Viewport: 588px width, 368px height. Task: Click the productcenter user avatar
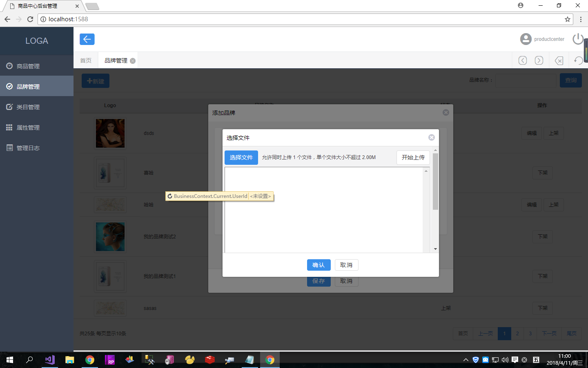tap(526, 39)
